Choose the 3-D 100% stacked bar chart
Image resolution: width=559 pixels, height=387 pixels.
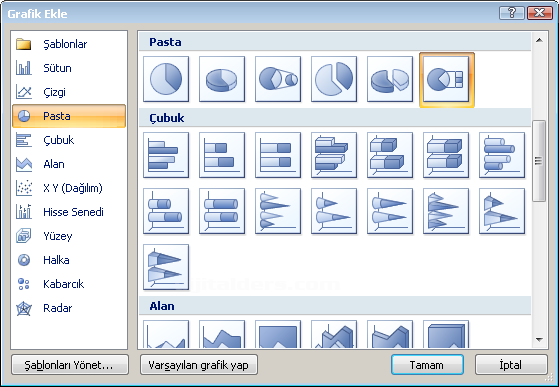[x=446, y=155]
